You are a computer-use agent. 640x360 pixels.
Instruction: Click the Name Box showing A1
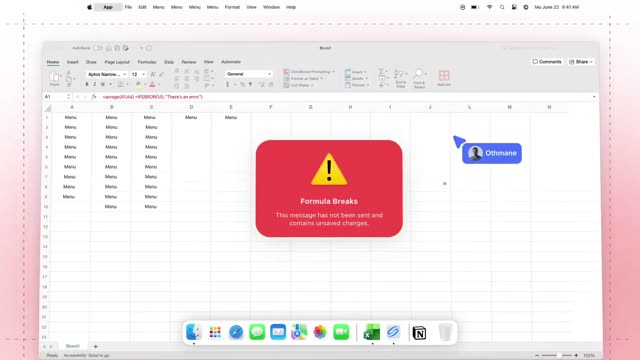pos(56,97)
